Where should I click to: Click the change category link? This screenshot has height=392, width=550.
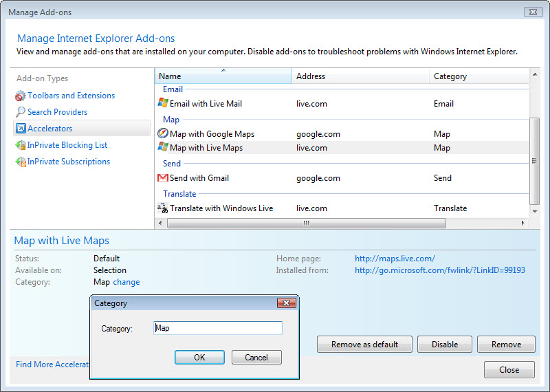pos(126,282)
